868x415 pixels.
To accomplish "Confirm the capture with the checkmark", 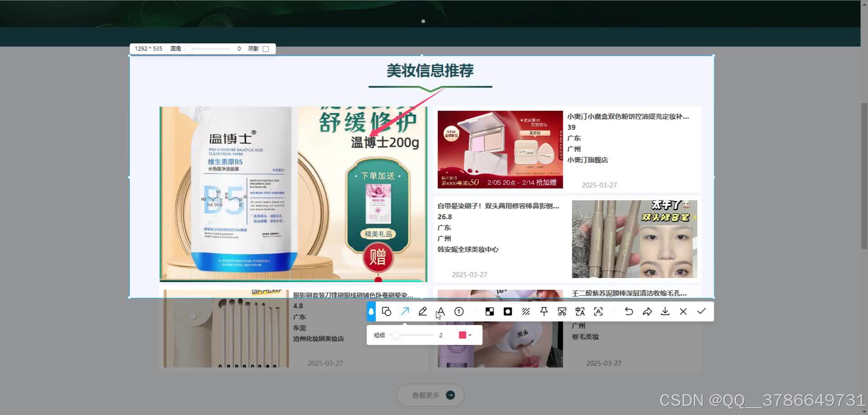I will [x=701, y=311].
